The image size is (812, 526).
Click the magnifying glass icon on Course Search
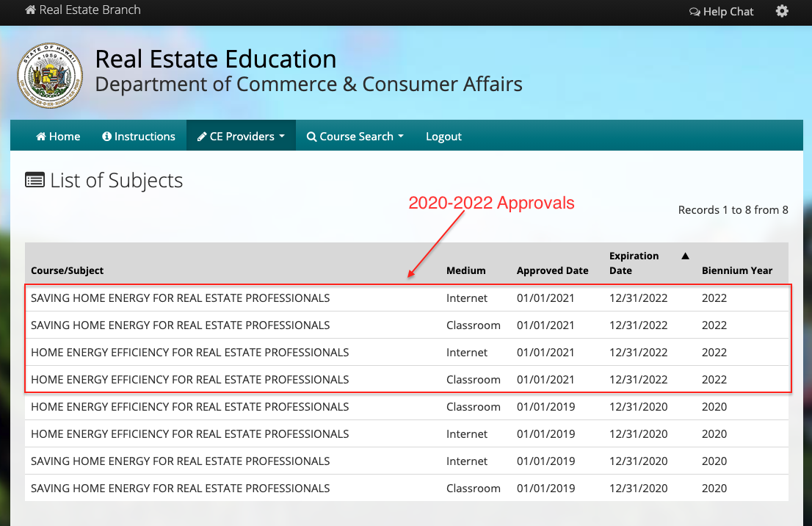[312, 136]
